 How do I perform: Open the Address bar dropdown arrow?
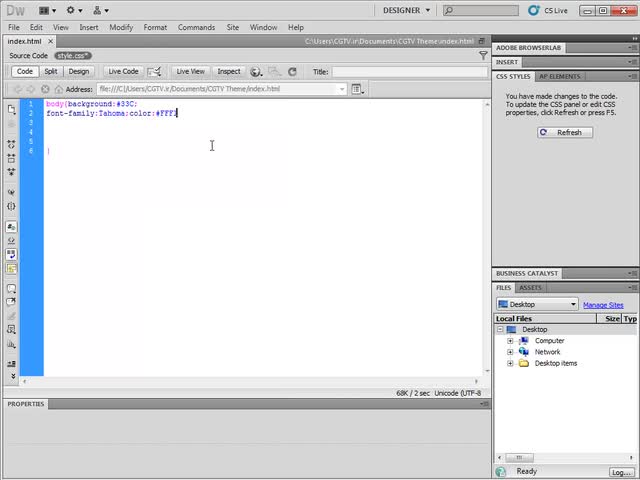tap(342, 89)
